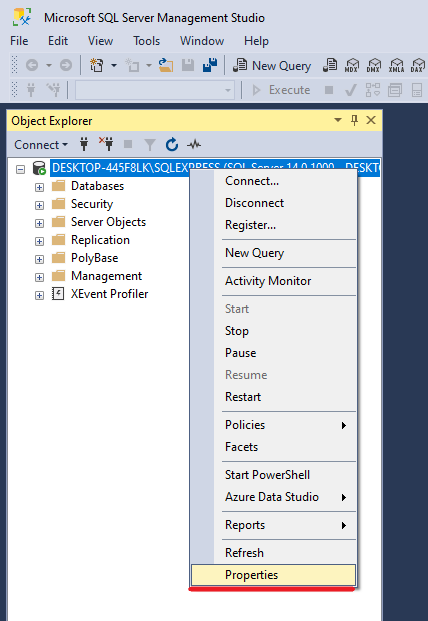Open the View menu
The width and height of the screenshot is (428, 621).
(101, 41)
